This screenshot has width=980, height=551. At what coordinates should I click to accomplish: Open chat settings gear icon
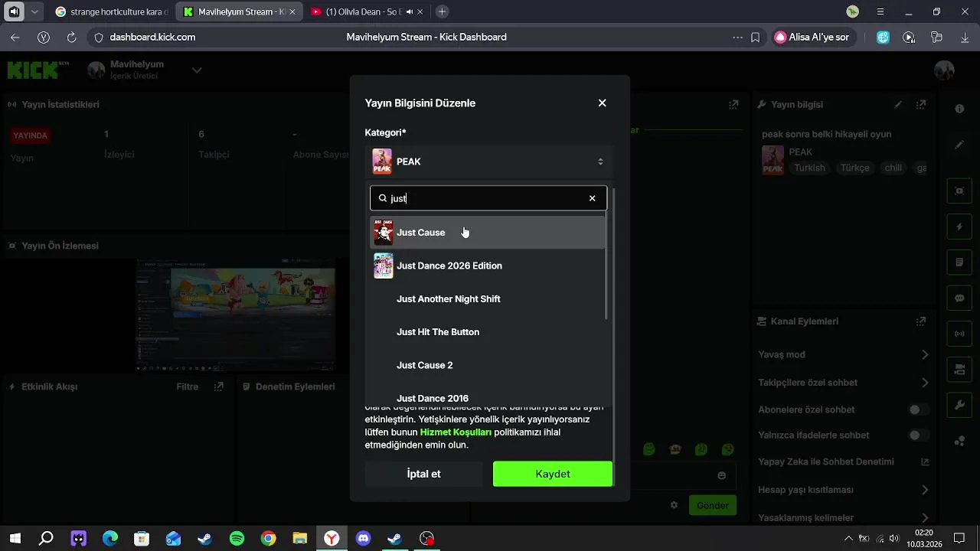click(x=674, y=505)
